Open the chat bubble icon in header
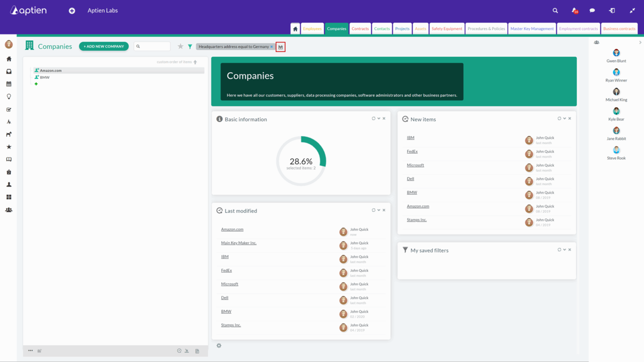644x362 pixels. (x=592, y=11)
